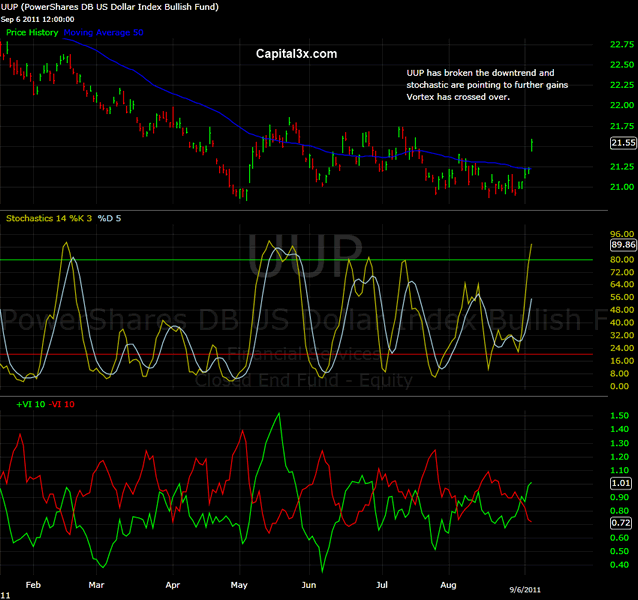
Task: Click the 1.01 vortex value tag
Action: 621,482
